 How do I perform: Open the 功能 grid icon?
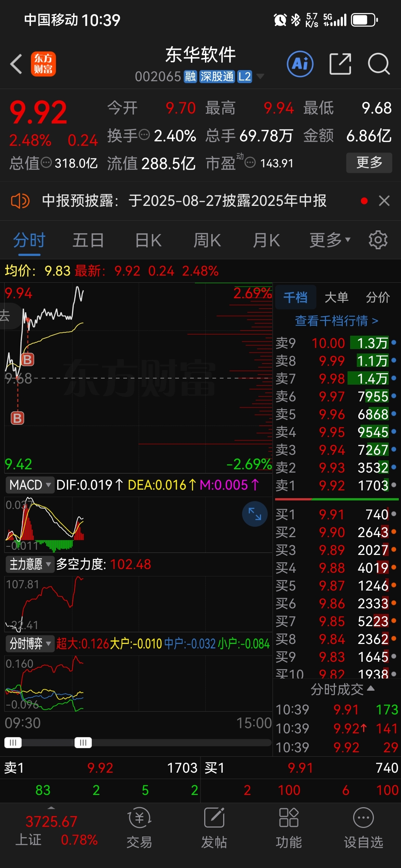289,818
